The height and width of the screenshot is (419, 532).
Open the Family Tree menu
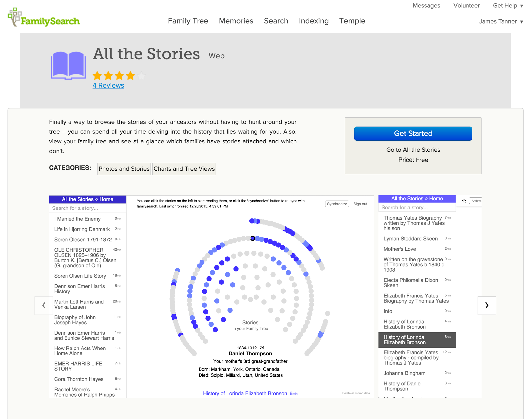pyautogui.click(x=188, y=21)
